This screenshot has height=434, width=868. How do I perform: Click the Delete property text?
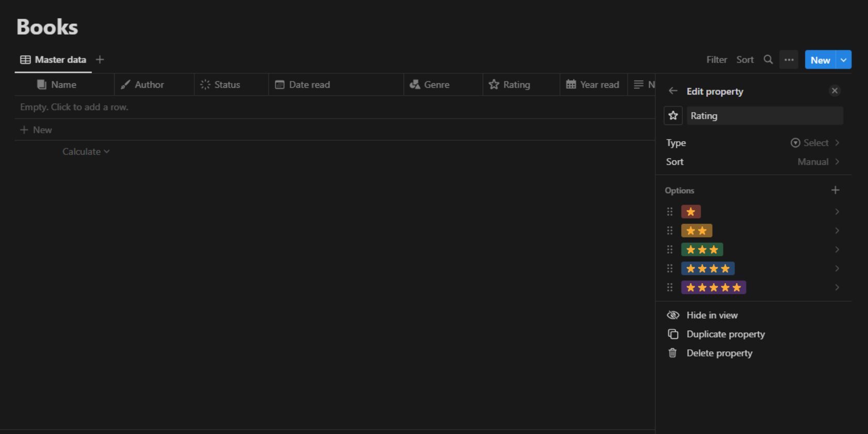coord(719,353)
